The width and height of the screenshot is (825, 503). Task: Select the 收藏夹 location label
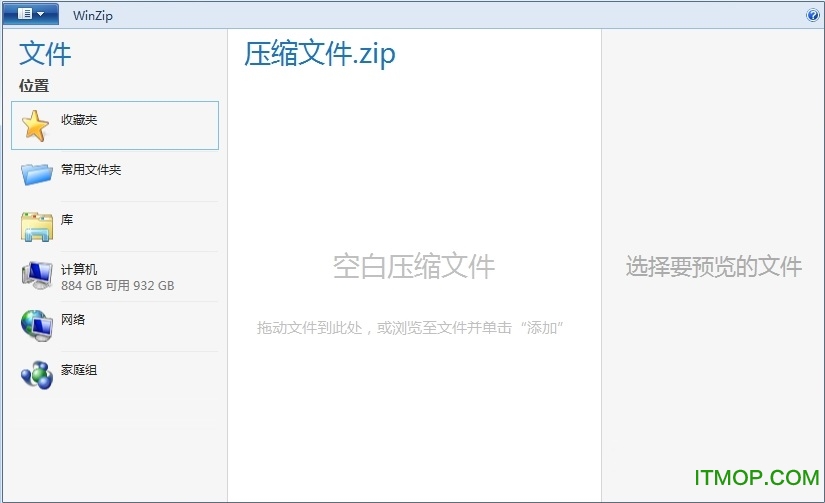coord(79,119)
